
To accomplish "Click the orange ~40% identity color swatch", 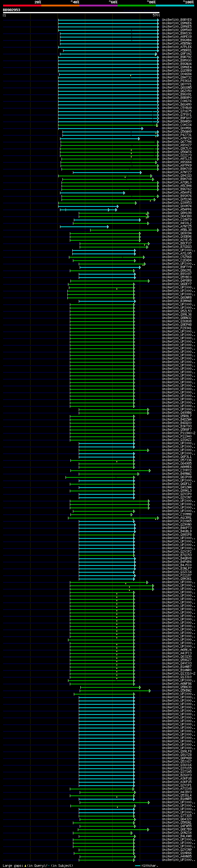I will coord(60,6).
